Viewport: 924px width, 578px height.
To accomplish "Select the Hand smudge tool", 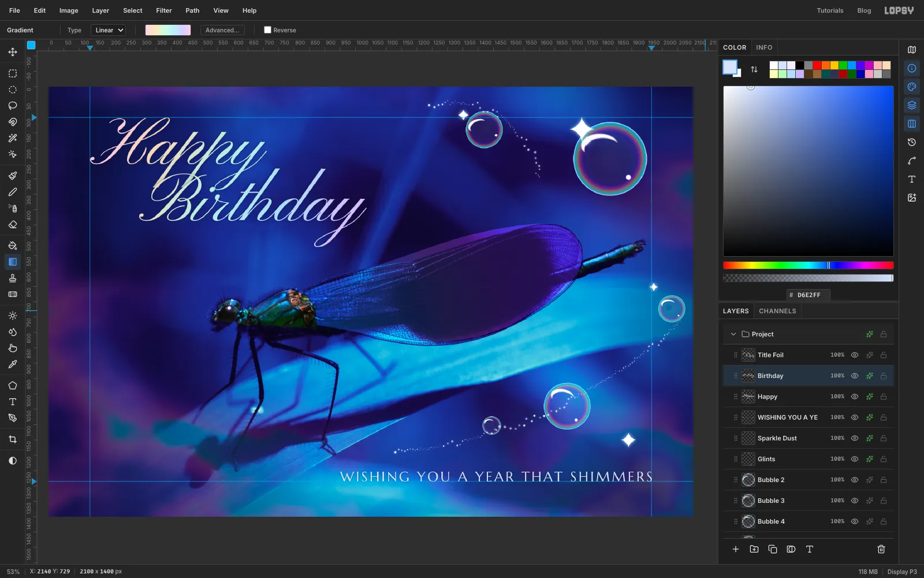I will coord(12,348).
